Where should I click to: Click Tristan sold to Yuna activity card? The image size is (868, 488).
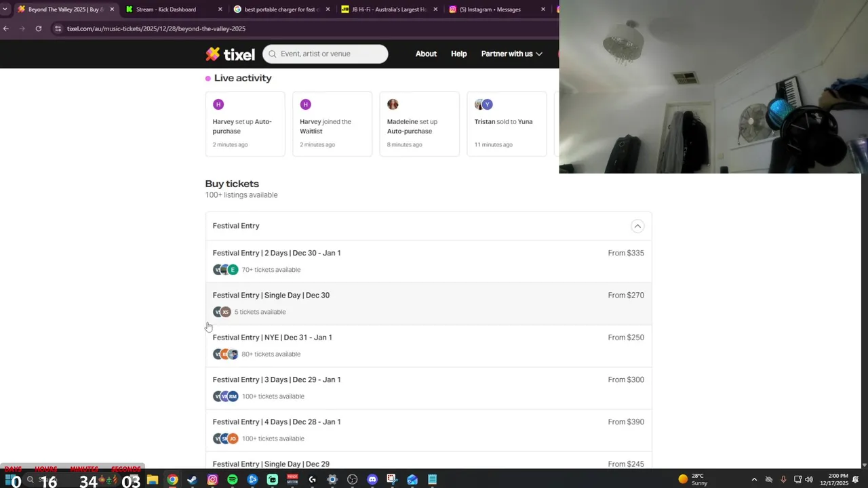507,124
